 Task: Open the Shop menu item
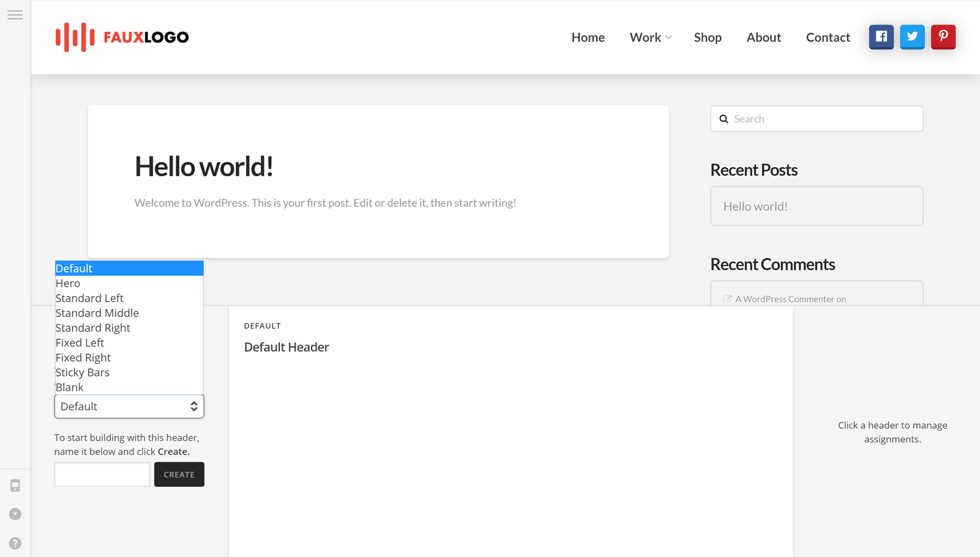[707, 37]
